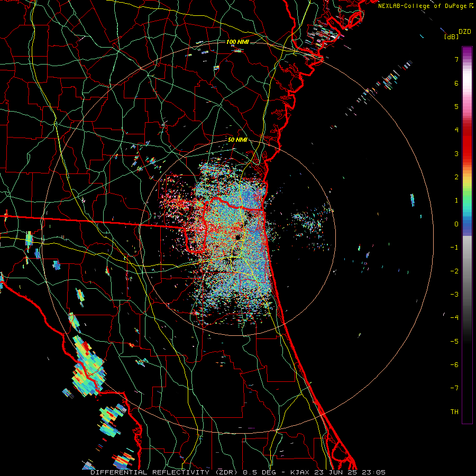Click the TH threshold label on scale
The width and height of the screenshot is (476, 476).
click(x=454, y=412)
